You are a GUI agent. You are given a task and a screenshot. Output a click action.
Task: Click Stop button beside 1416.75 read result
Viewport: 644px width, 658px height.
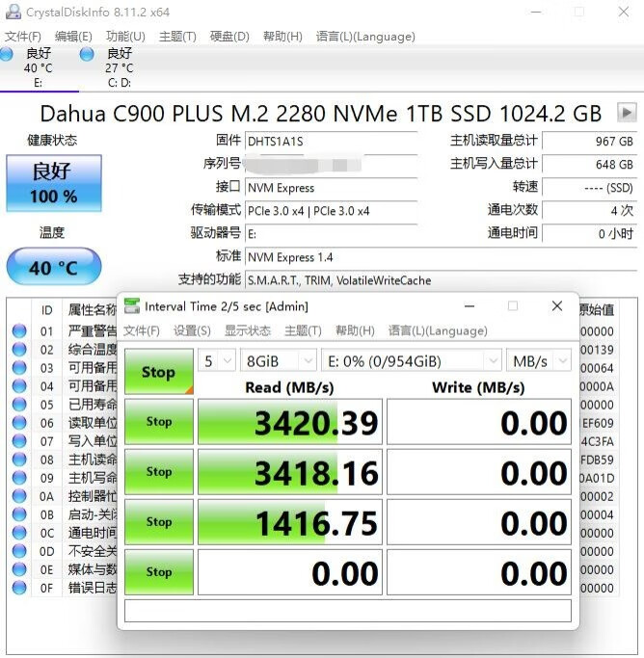[x=159, y=521]
